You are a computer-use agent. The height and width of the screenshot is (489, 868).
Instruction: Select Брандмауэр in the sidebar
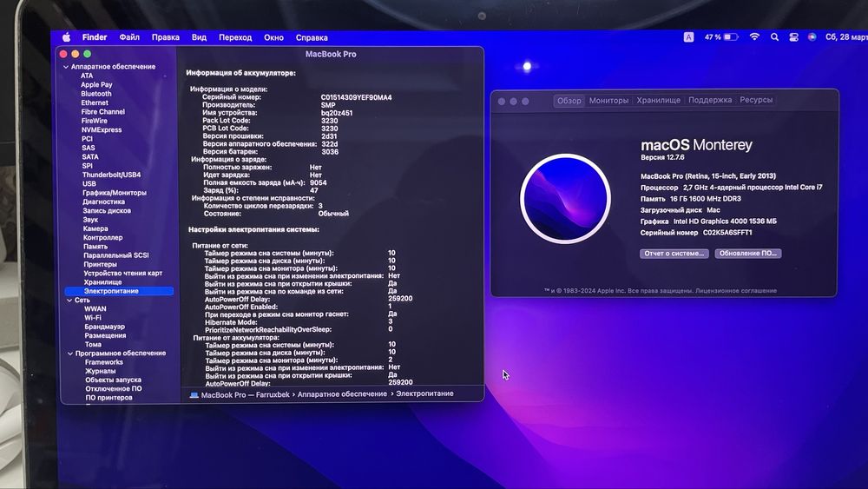click(x=105, y=327)
